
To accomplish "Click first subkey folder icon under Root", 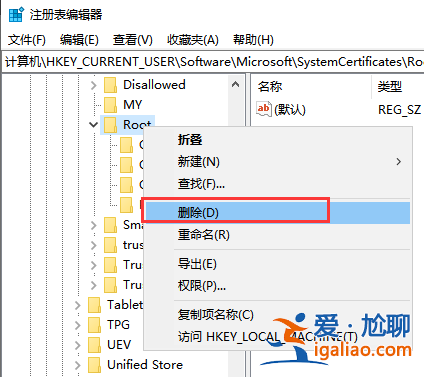I will (127, 145).
